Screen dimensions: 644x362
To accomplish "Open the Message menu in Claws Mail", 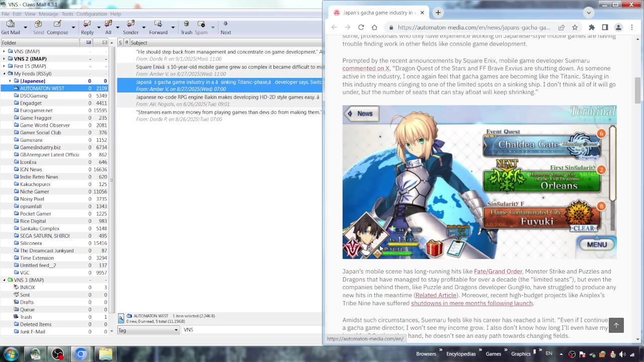I will coord(48,14).
